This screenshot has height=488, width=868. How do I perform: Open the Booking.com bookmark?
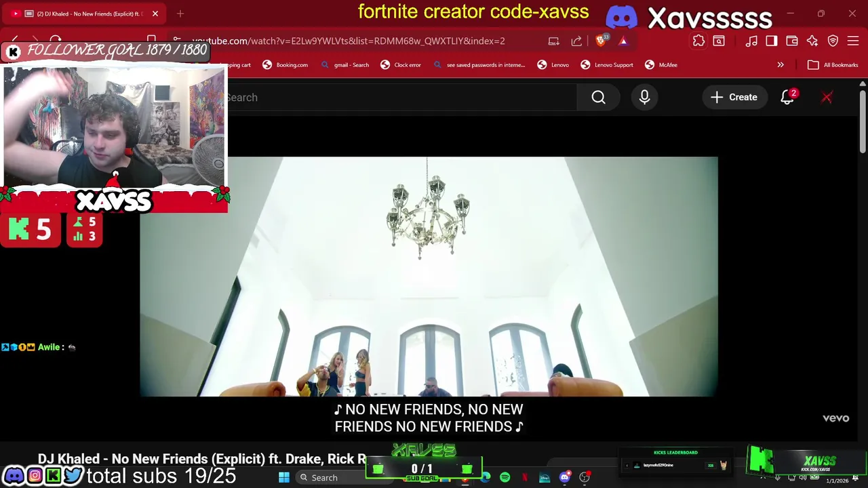tap(285, 65)
